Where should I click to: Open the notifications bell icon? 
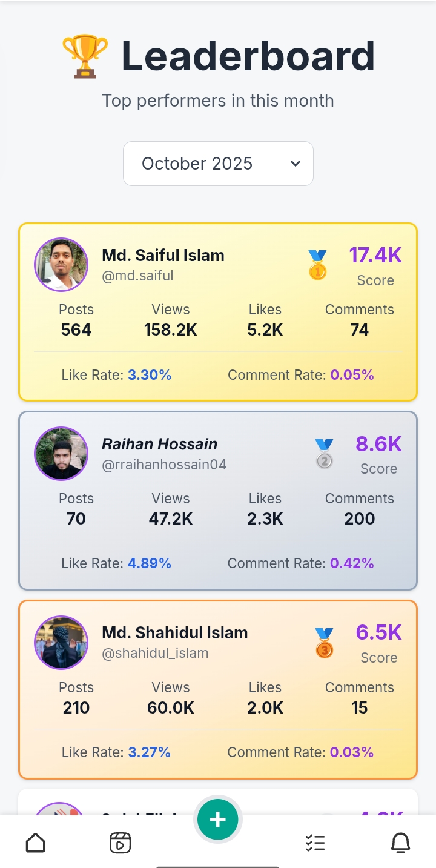click(400, 843)
